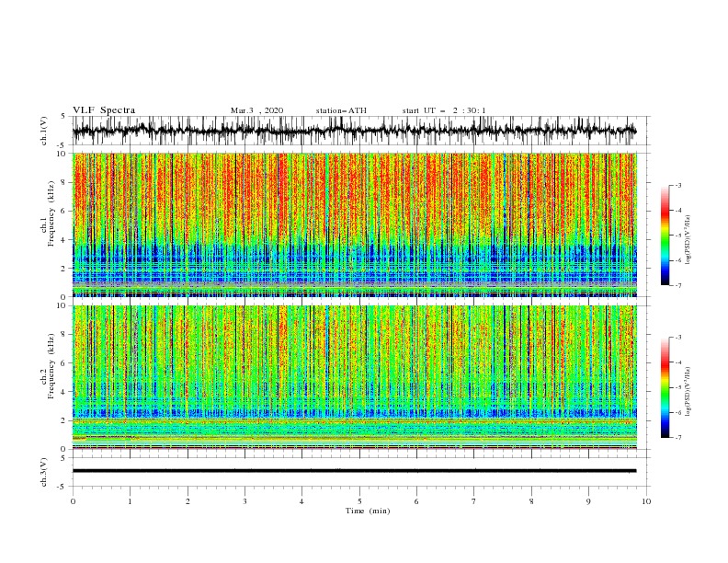This screenshot has width=728, height=563.
Task: Click the "5" tick label below Time axis
Action: pos(359,501)
